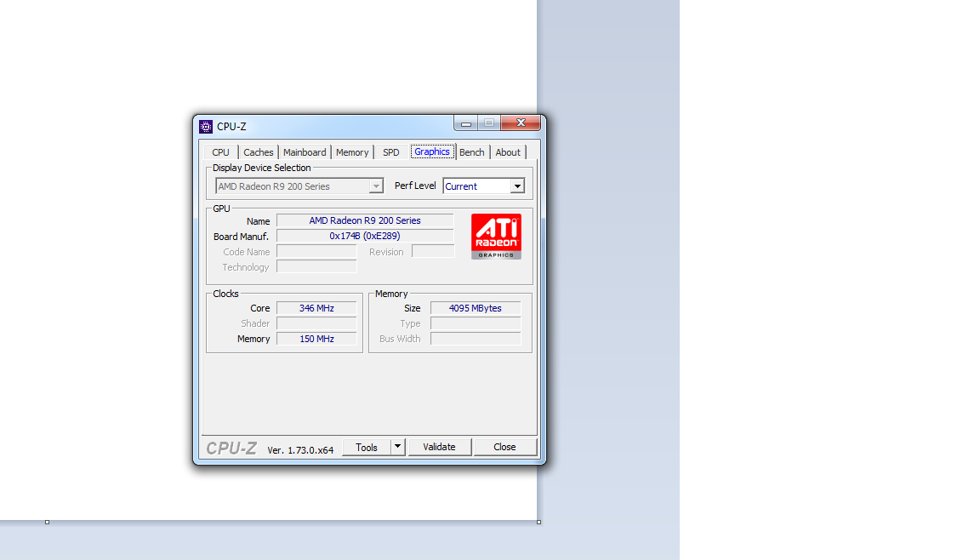Click the CPU-Z title bar text
The width and height of the screenshot is (980, 560).
tap(231, 127)
